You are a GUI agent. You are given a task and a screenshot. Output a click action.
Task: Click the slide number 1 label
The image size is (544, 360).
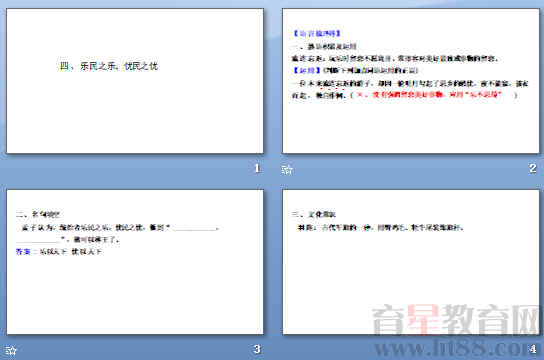(257, 168)
